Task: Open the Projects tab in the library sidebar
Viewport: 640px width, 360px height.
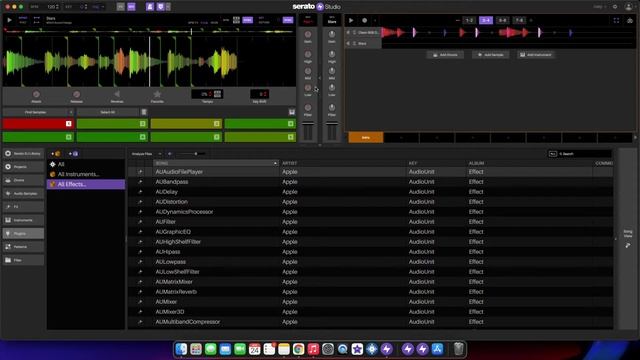Action: [x=23, y=167]
